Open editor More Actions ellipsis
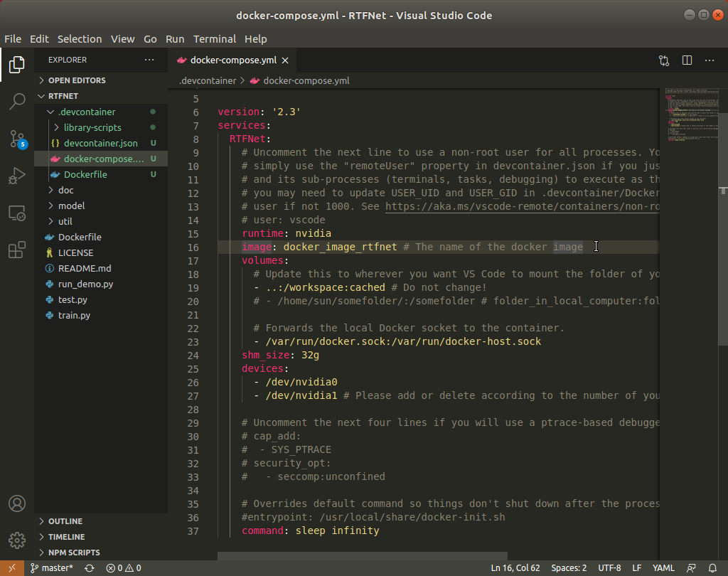The height and width of the screenshot is (576, 728). point(710,60)
